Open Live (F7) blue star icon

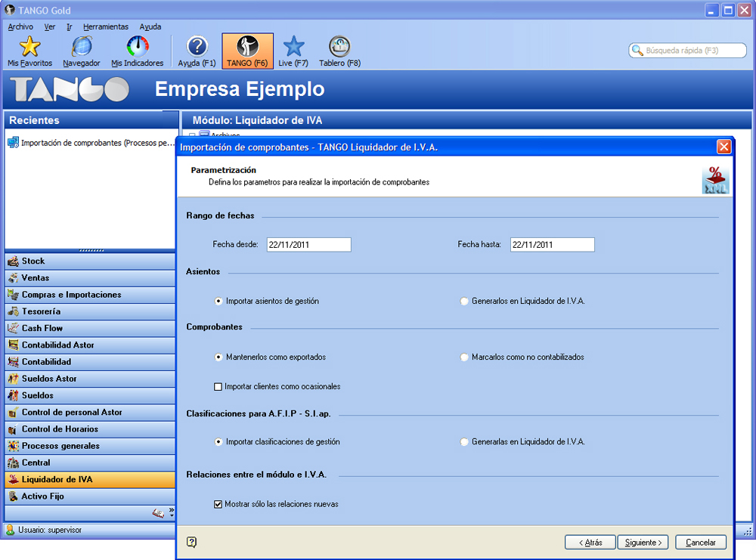click(x=293, y=47)
